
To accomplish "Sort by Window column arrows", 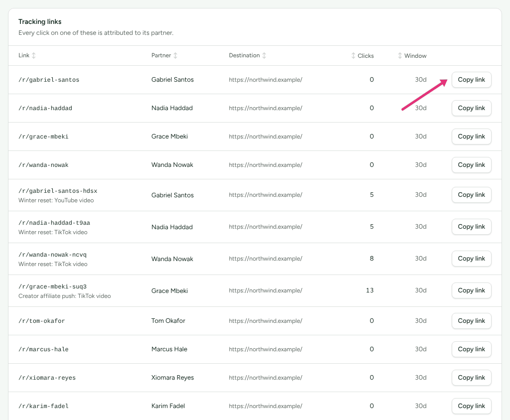I will tap(400, 56).
